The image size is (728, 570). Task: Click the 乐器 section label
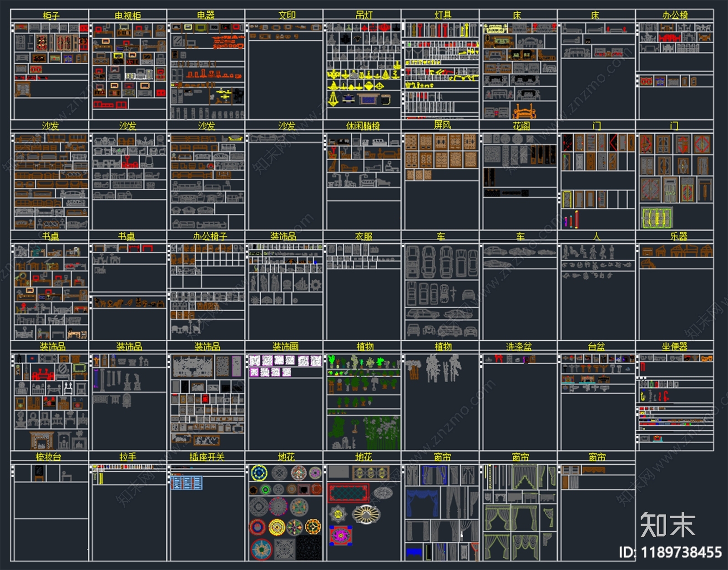(x=678, y=236)
